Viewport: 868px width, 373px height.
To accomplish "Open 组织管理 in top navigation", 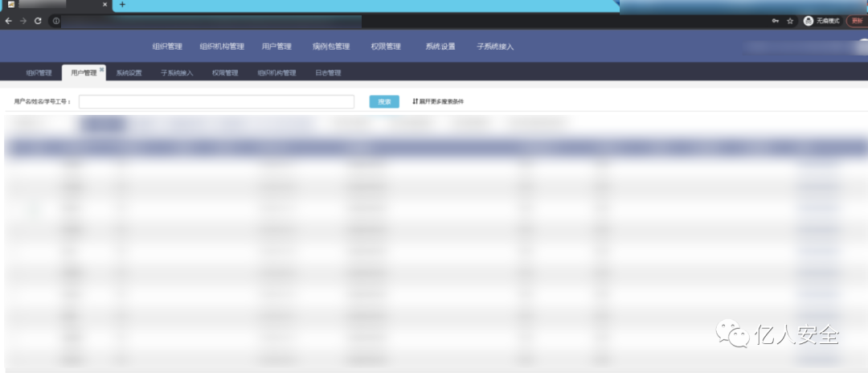I will coord(167,47).
